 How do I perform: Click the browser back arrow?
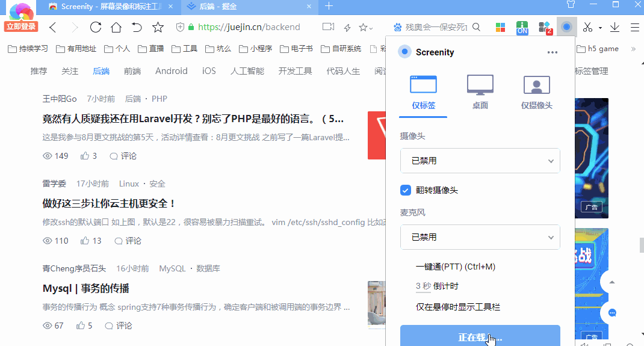[52, 28]
